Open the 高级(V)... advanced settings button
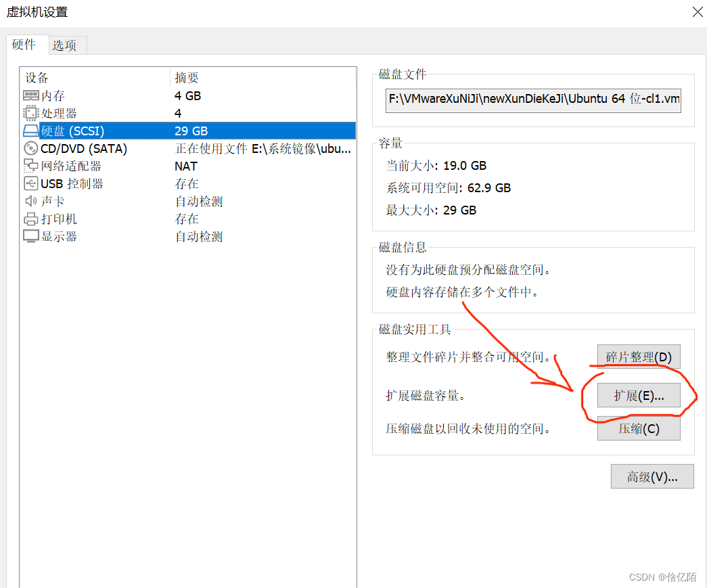The image size is (707, 588). coord(652,476)
